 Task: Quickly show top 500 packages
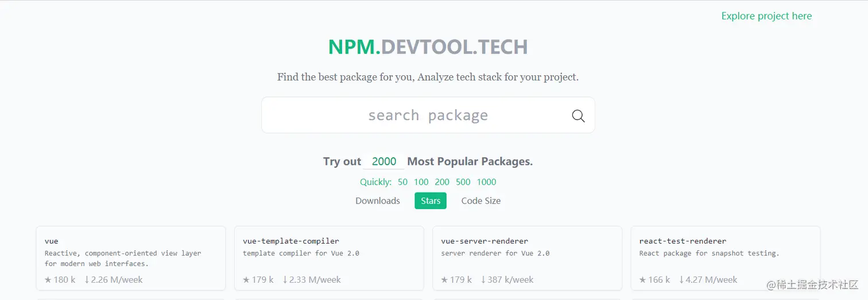click(x=463, y=182)
